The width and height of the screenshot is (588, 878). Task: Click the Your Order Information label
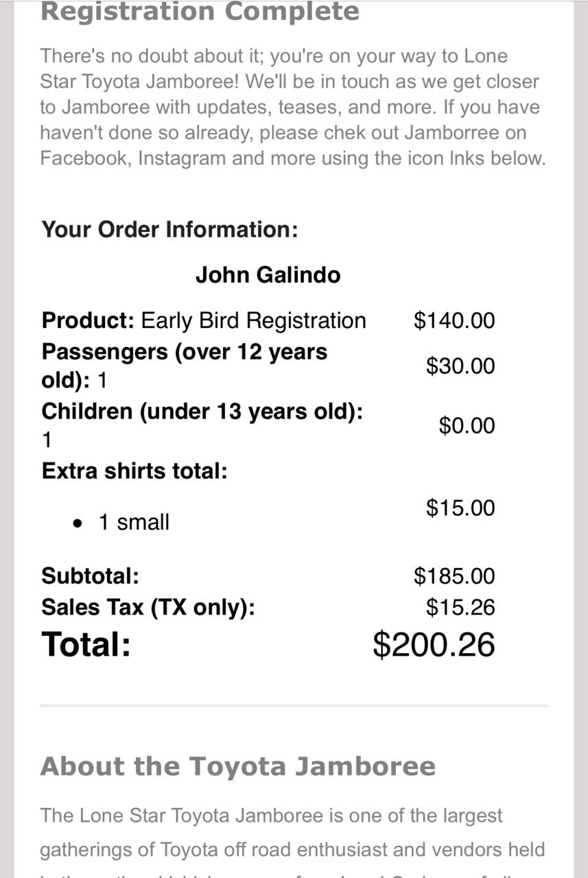(170, 229)
